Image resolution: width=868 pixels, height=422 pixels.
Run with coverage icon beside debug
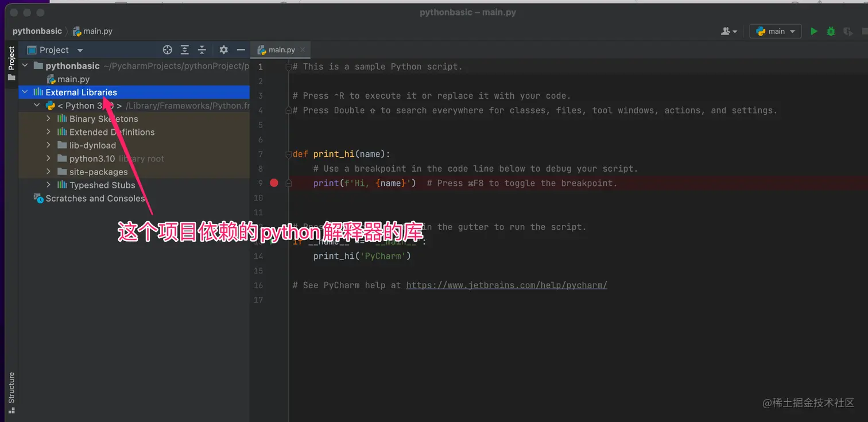pos(848,32)
